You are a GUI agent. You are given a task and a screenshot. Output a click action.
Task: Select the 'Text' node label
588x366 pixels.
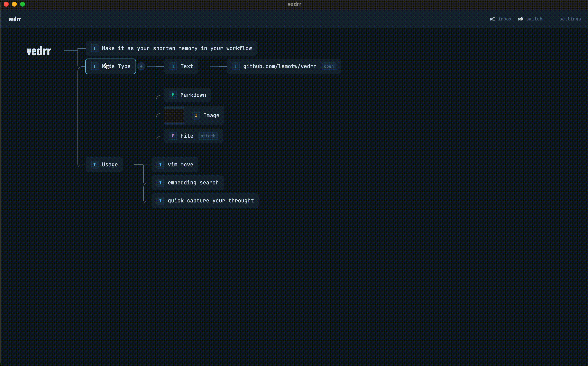(x=187, y=66)
